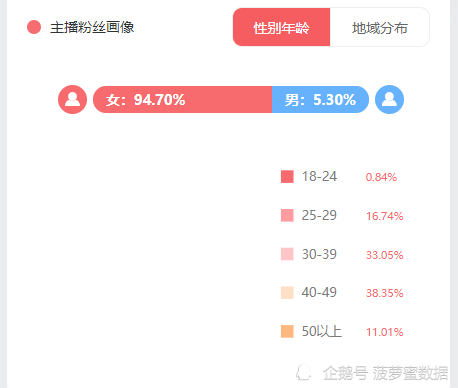Click the male user avatar icon
Screen dimensions: 458x388
(x=389, y=99)
